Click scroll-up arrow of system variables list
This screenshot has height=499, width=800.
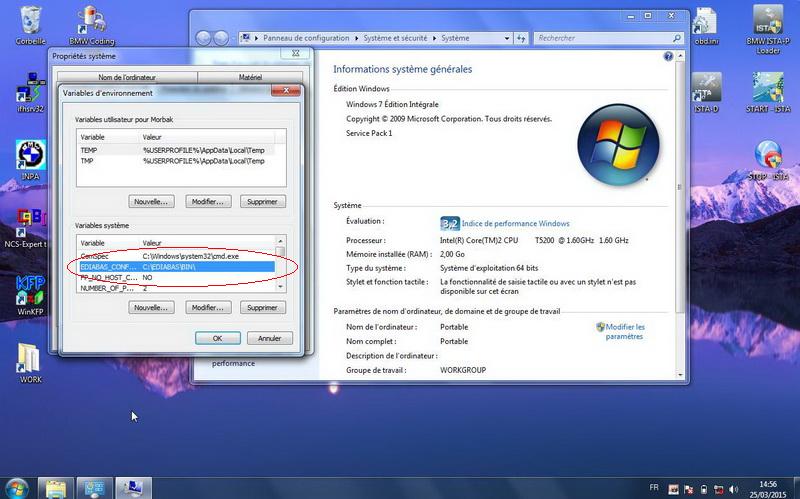pyautogui.click(x=280, y=241)
